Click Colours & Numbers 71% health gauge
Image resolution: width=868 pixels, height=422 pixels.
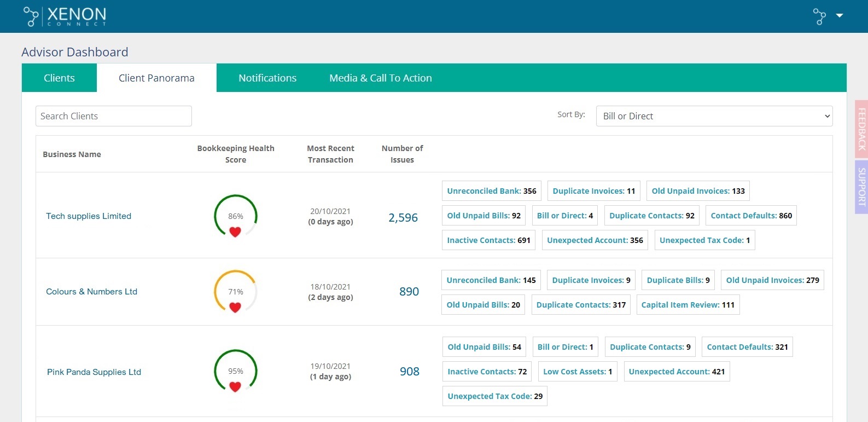click(235, 292)
